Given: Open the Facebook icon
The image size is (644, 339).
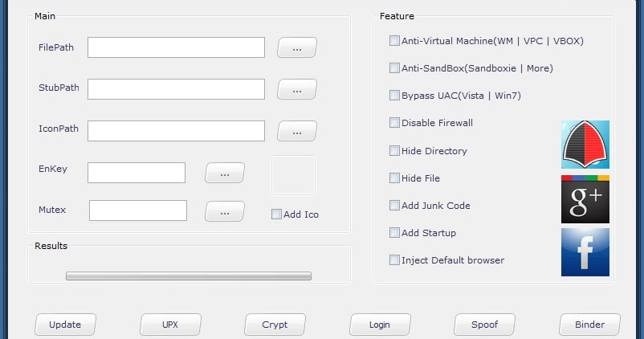Looking at the screenshot, I should (585, 252).
